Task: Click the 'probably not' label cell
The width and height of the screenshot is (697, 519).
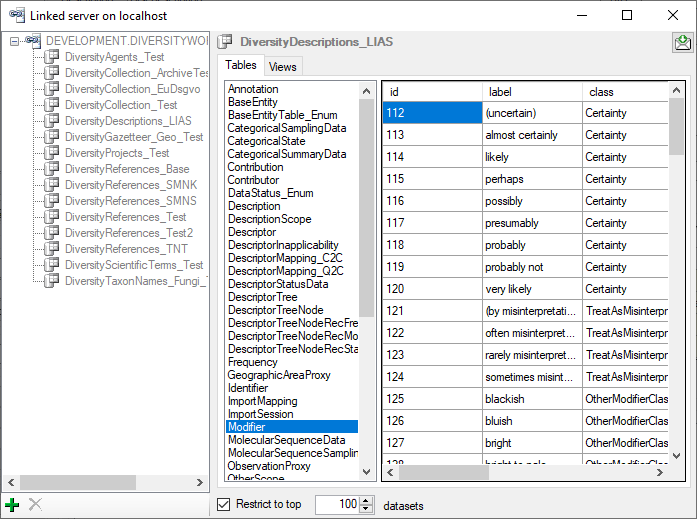Action: tap(533, 267)
